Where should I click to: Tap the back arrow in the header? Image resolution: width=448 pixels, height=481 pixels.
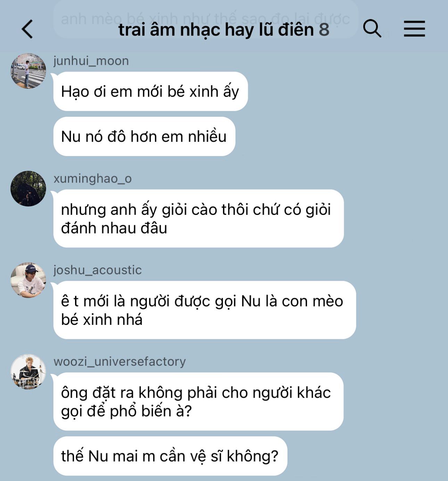pos(27,29)
